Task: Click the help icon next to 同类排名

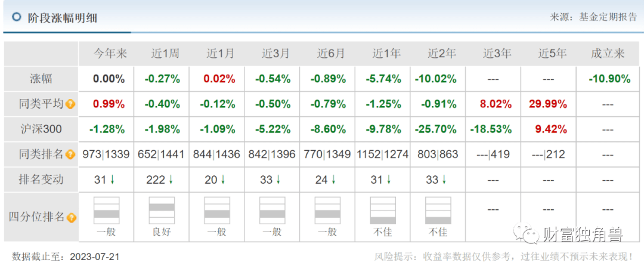Action: pyautogui.click(x=70, y=154)
